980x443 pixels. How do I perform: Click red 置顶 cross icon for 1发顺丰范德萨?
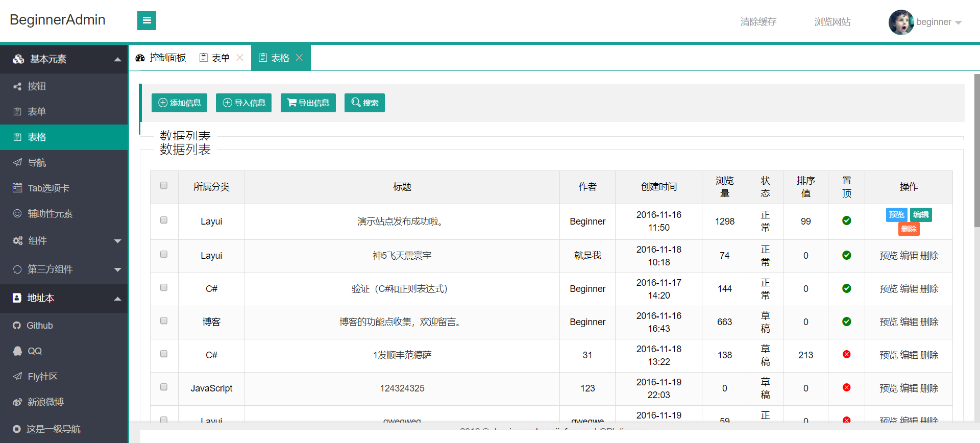coord(847,354)
